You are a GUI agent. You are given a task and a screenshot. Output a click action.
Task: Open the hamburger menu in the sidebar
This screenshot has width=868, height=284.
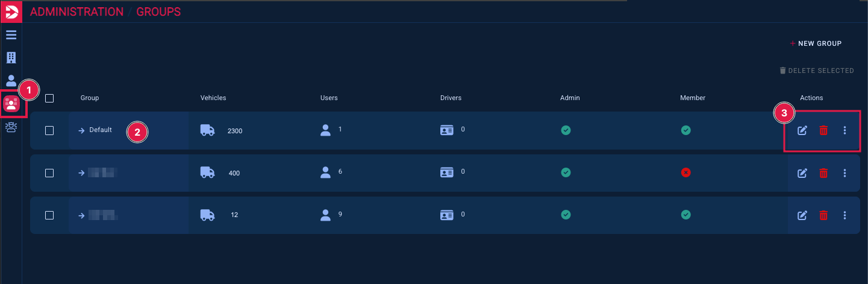click(x=11, y=35)
